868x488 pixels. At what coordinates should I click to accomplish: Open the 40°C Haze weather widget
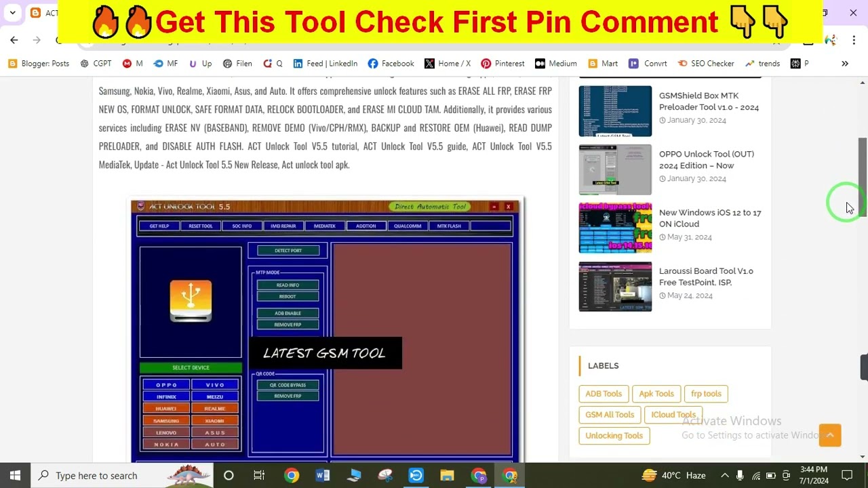point(673,475)
